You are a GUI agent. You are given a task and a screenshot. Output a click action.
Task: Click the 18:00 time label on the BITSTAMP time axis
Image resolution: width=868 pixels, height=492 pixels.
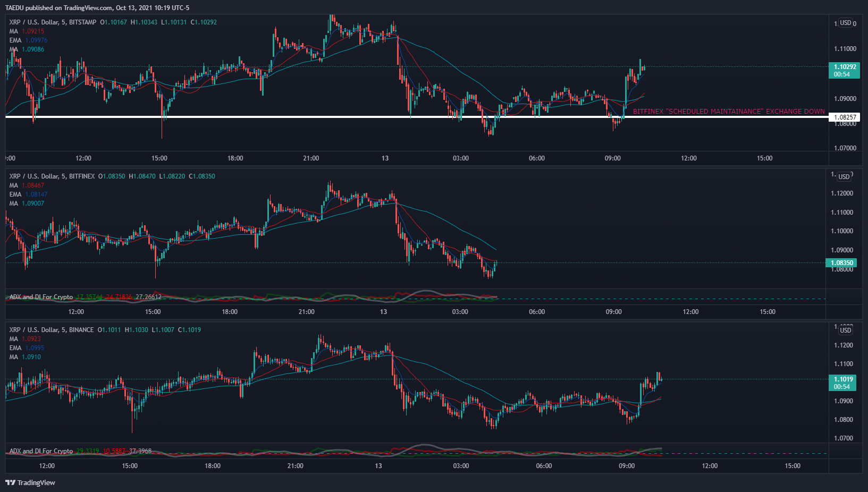[x=235, y=158]
